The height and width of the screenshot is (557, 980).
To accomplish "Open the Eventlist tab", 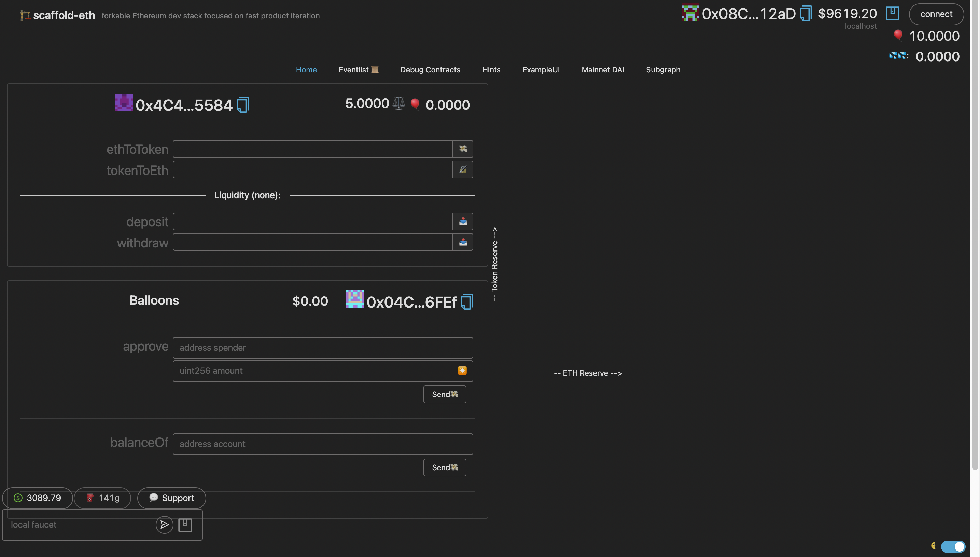I will (358, 70).
